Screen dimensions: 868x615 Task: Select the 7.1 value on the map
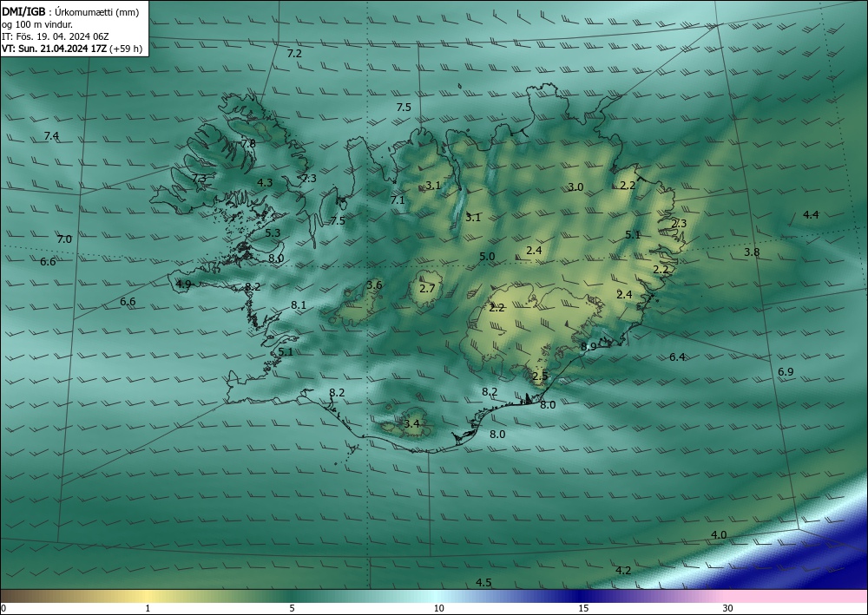[398, 200]
